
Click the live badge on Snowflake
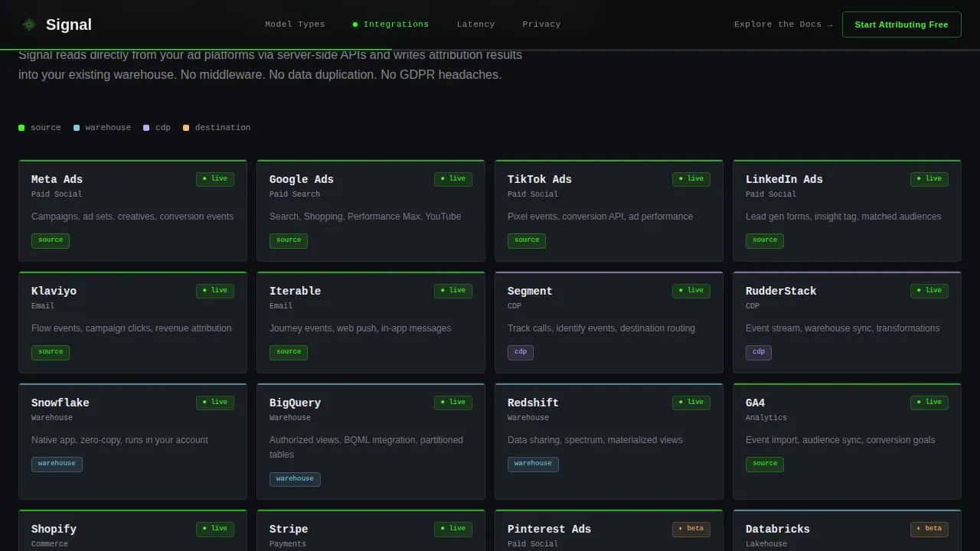[215, 403]
